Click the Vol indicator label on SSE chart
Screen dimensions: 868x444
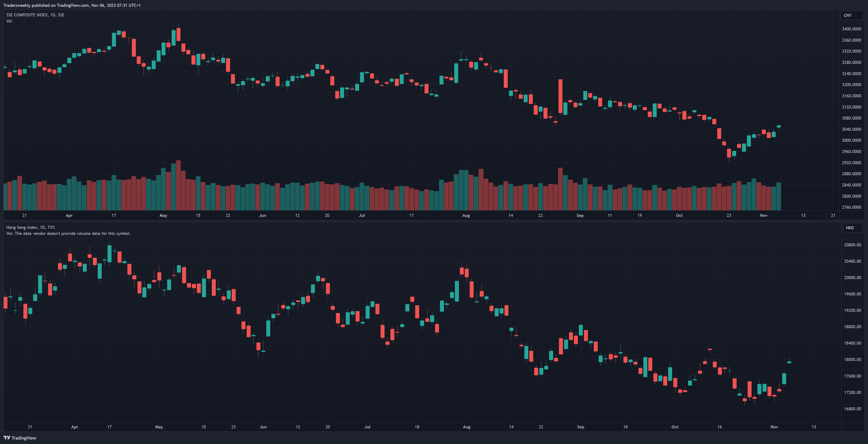[x=9, y=21]
